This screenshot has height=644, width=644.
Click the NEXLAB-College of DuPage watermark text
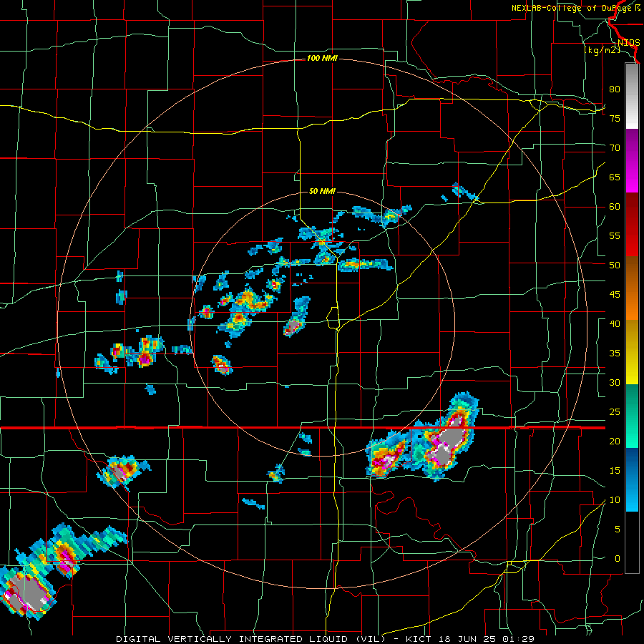576,8
